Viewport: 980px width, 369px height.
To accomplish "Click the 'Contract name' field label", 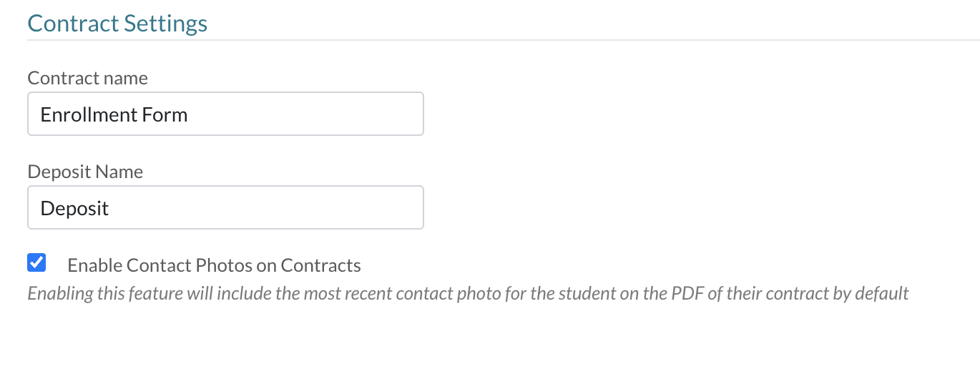I will coord(87,78).
